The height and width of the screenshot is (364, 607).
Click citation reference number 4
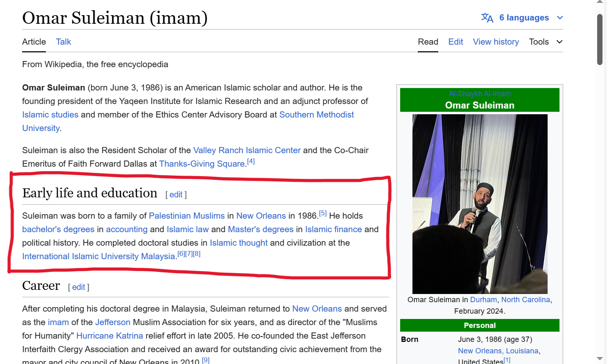(x=251, y=161)
